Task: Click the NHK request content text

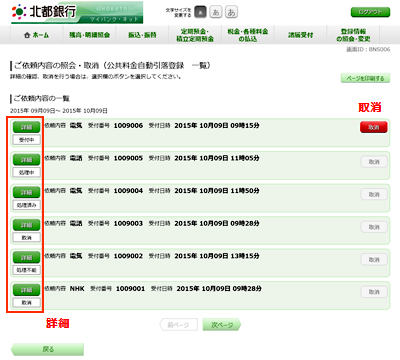Action: (x=77, y=289)
